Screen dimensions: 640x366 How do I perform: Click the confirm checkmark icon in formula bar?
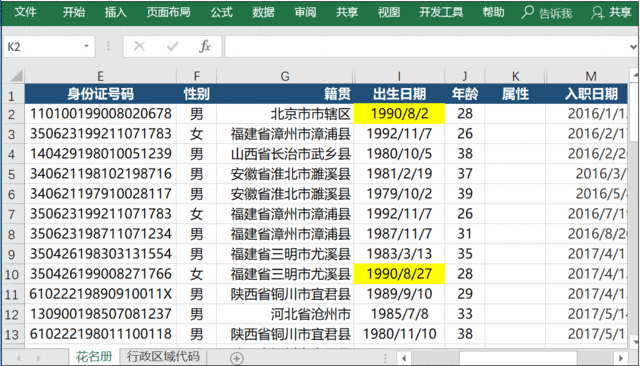point(172,46)
